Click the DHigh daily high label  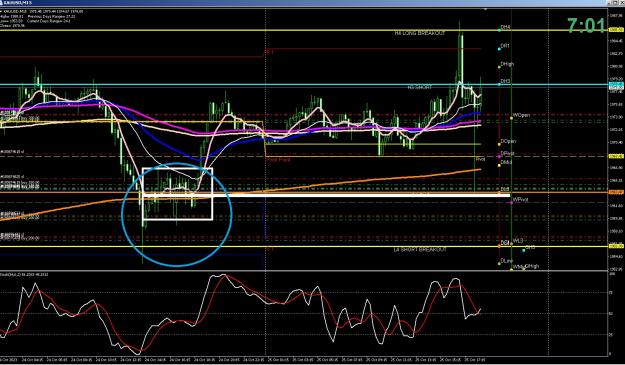pos(507,64)
